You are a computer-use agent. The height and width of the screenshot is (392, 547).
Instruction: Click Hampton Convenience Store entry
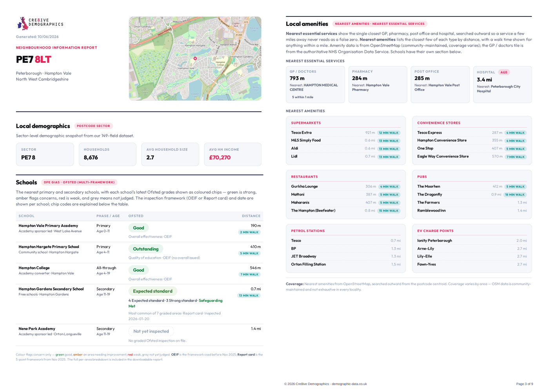coord(472,141)
